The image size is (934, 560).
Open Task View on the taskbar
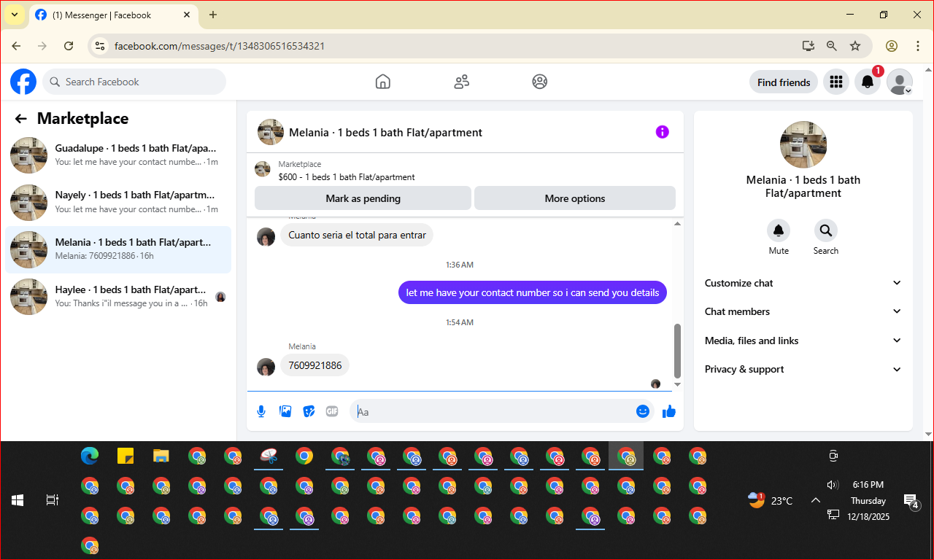tap(53, 500)
